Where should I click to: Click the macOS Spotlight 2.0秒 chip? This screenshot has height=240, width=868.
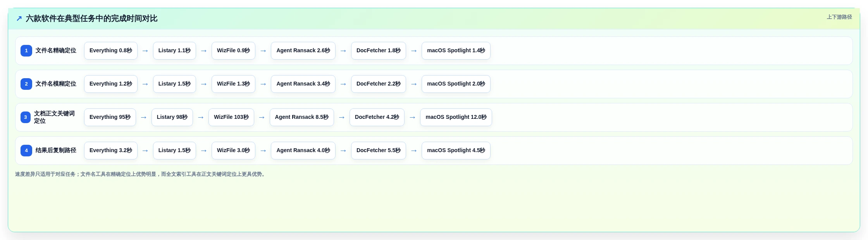456,84
